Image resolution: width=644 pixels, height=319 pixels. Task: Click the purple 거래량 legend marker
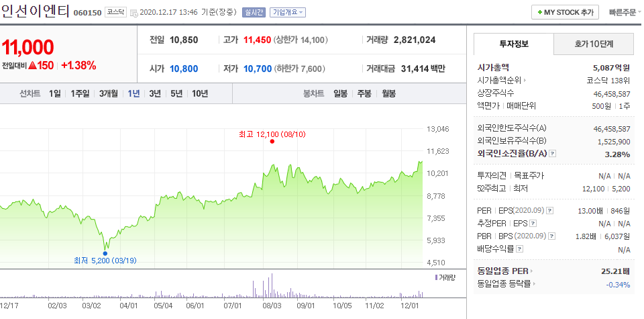pos(436,277)
